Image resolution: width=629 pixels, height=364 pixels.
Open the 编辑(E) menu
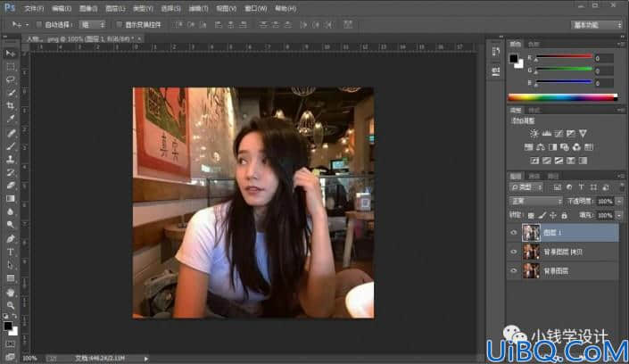[62, 8]
